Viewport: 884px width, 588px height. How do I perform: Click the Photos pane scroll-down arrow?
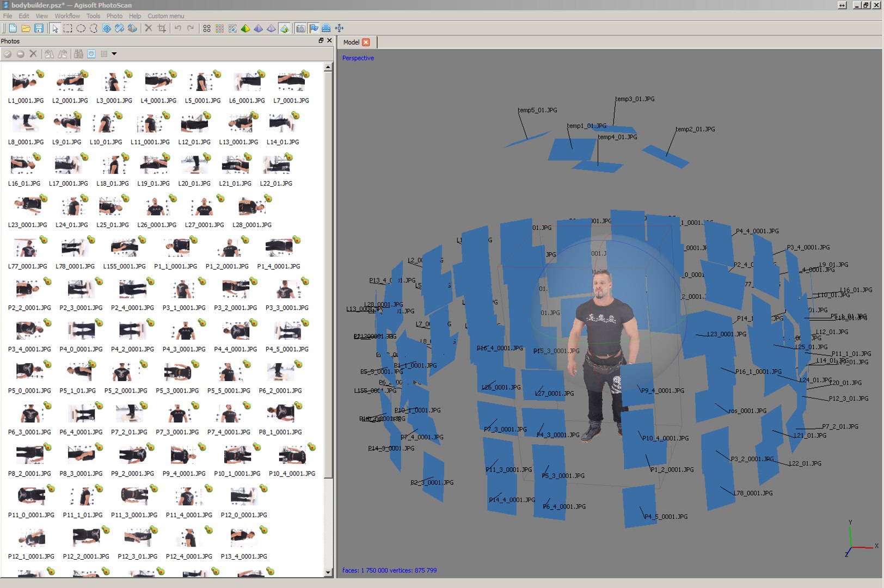coord(328,572)
